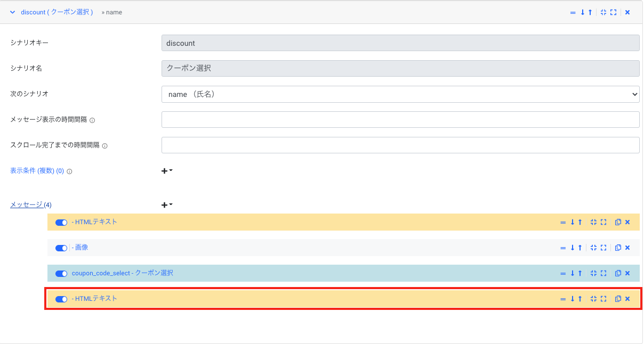
Task: Open the 表示条件 (複数) link
Action: [x=37, y=171]
